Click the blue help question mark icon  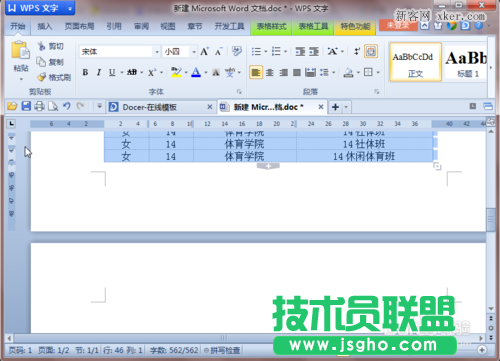[x=479, y=25]
